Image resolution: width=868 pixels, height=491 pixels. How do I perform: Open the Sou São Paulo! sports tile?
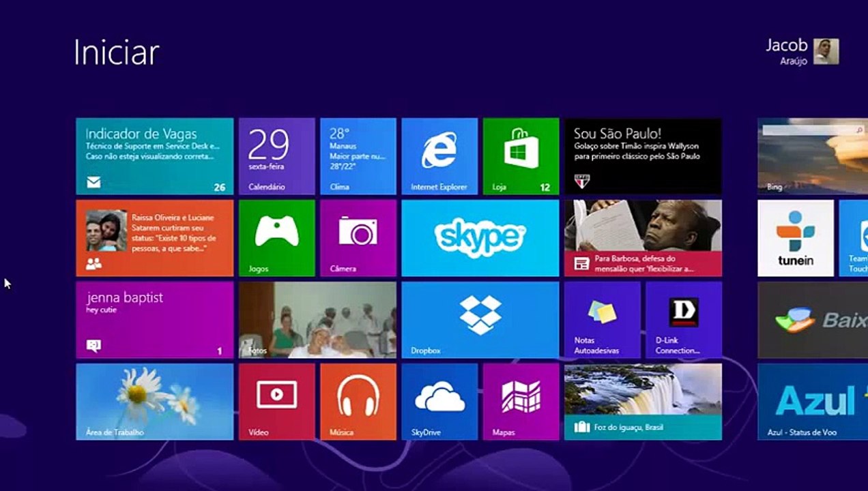tap(643, 156)
